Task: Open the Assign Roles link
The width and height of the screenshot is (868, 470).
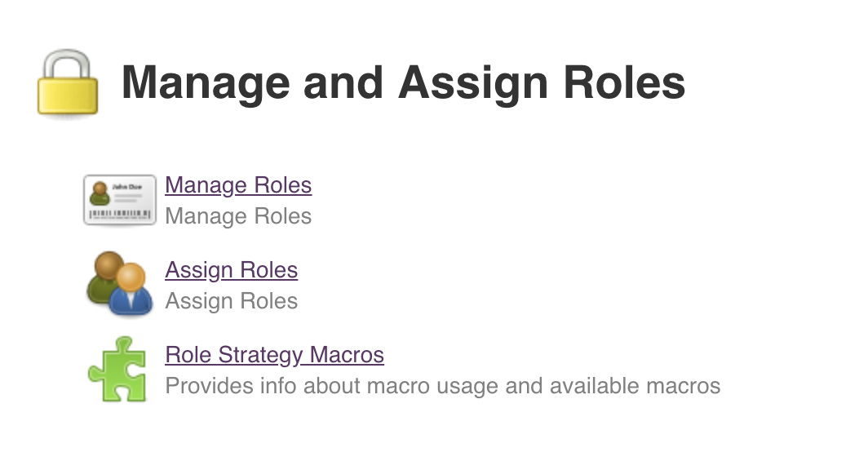Action: tap(231, 270)
